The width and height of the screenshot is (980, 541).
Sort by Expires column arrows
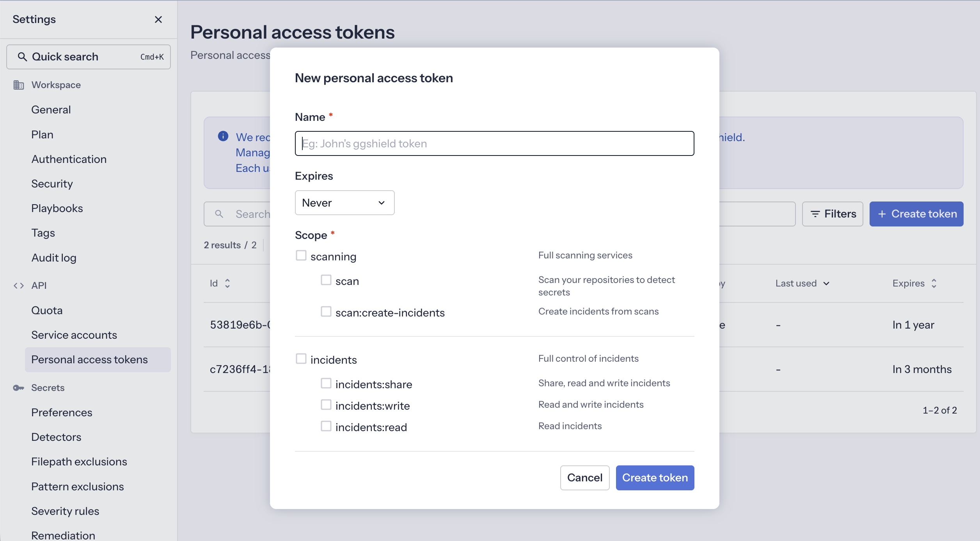[x=934, y=283]
